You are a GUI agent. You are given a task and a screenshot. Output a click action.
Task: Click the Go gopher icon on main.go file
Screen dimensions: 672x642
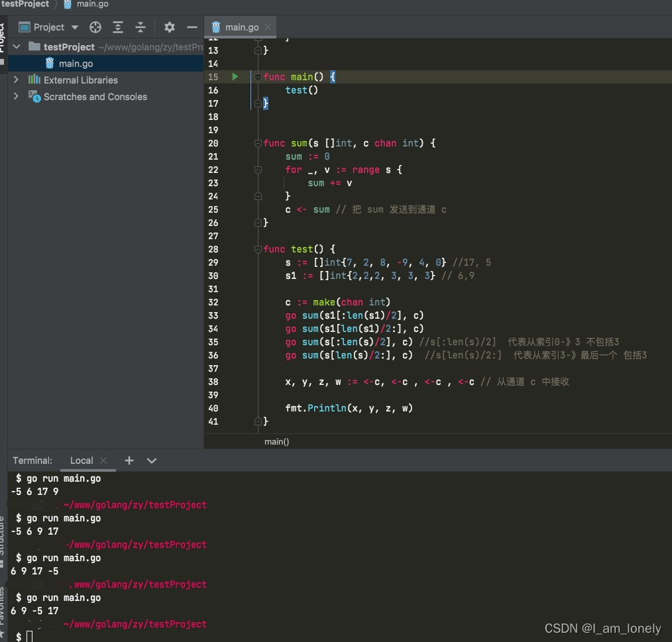pyautogui.click(x=50, y=63)
